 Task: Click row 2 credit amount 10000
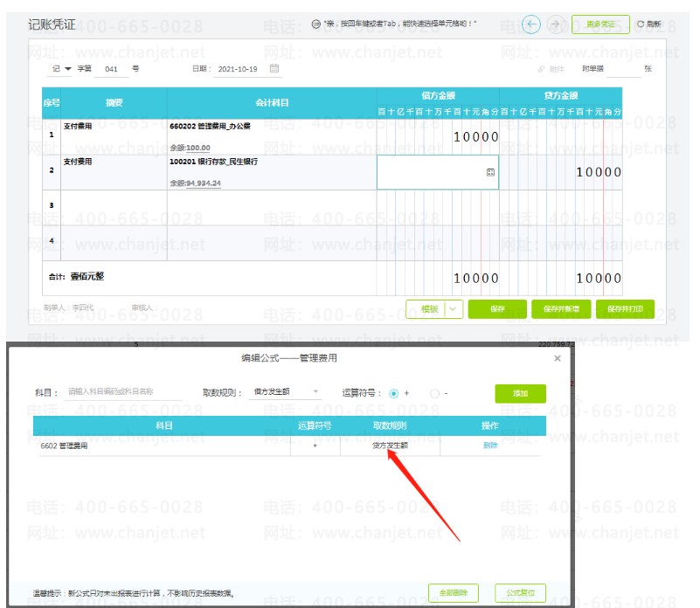click(599, 172)
